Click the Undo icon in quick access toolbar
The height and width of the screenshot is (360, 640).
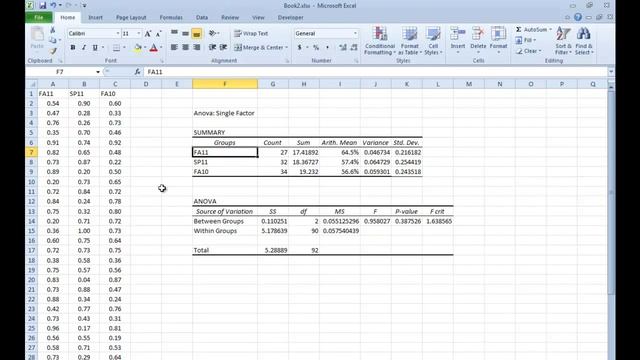(x=53, y=6)
